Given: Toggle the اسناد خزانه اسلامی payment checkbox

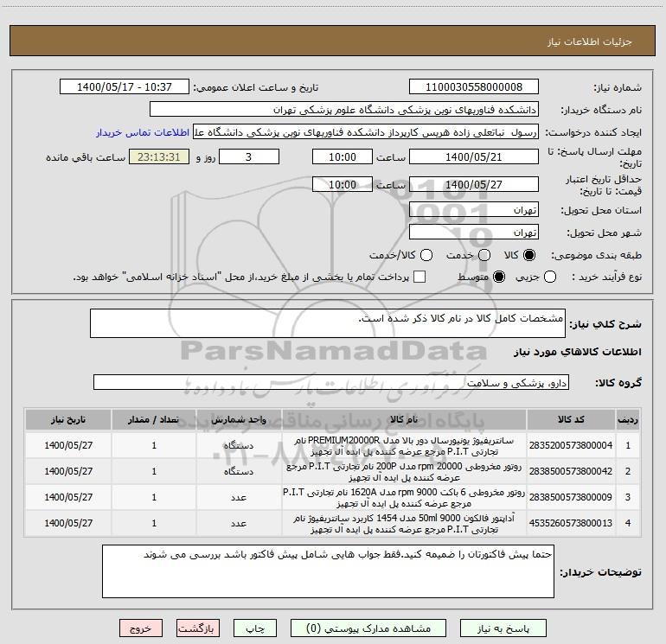Looking at the screenshot, I should coord(419,277).
